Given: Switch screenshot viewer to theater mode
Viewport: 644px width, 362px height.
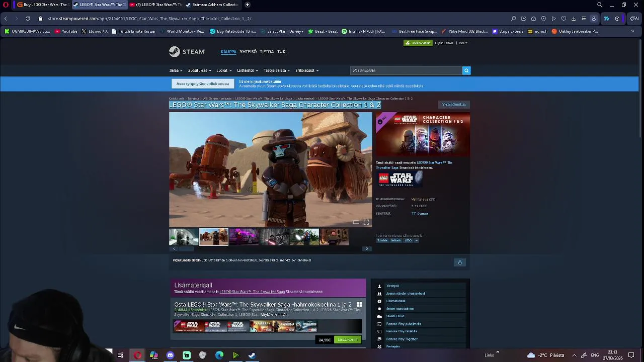Looking at the screenshot, I should [x=356, y=222].
